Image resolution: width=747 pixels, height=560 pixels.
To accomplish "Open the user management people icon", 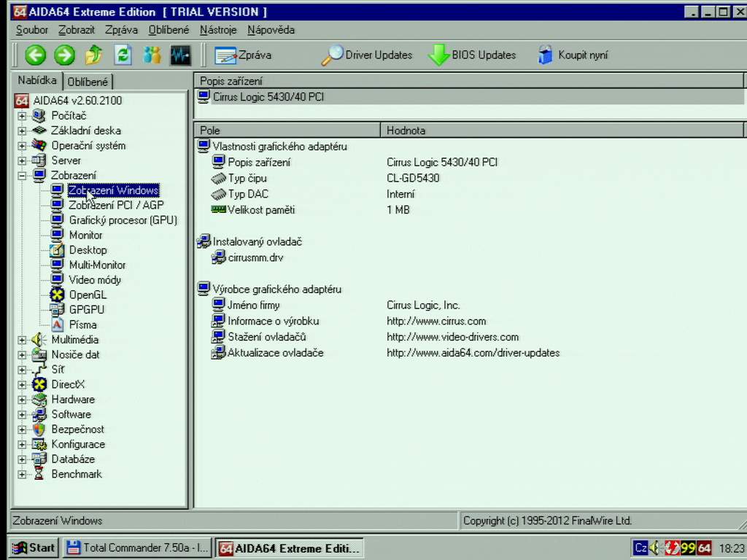I will tap(152, 55).
